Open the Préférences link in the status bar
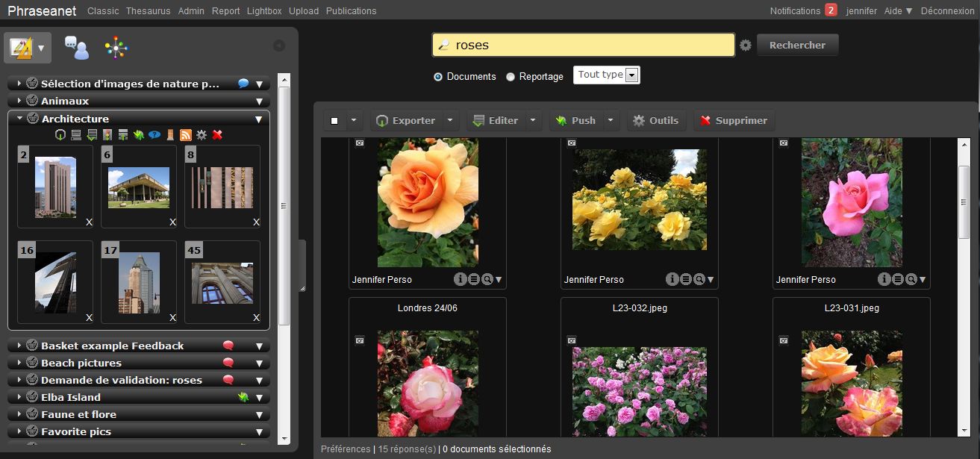980x459 pixels. pos(346,449)
